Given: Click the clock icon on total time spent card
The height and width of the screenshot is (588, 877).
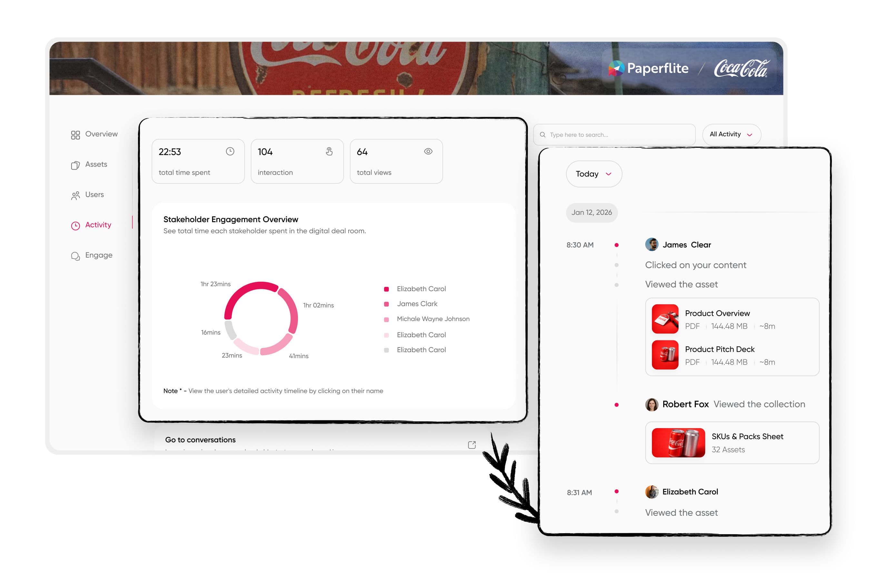Looking at the screenshot, I should point(230,152).
